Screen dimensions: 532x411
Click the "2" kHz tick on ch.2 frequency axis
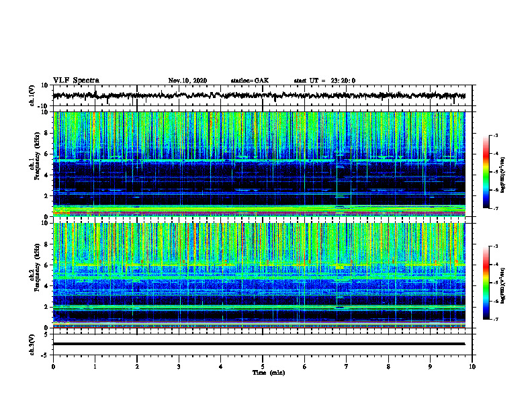(46, 307)
